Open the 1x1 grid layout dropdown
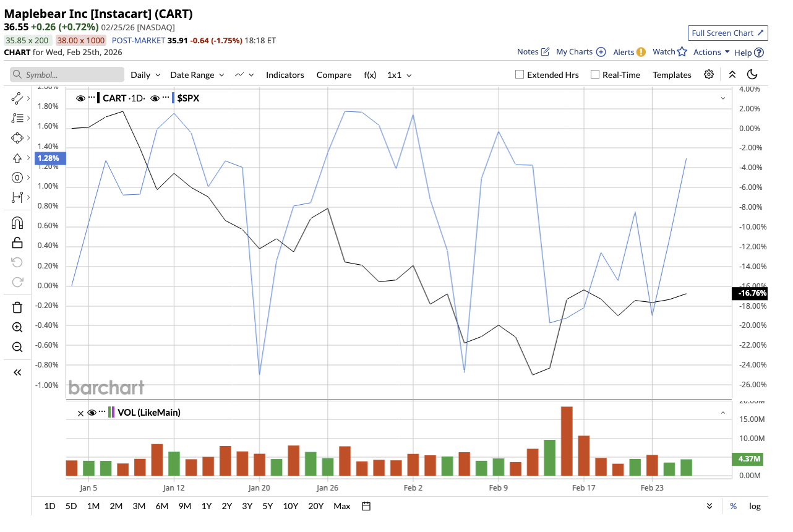Viewport: 793px width, 532px height. (x=400, y=75)
